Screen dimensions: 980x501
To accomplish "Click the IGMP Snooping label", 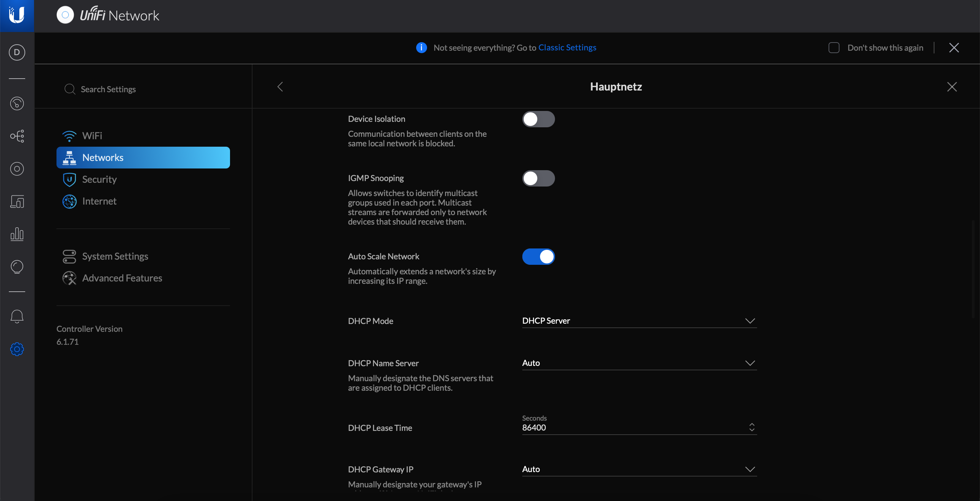I will click(375, 178).
